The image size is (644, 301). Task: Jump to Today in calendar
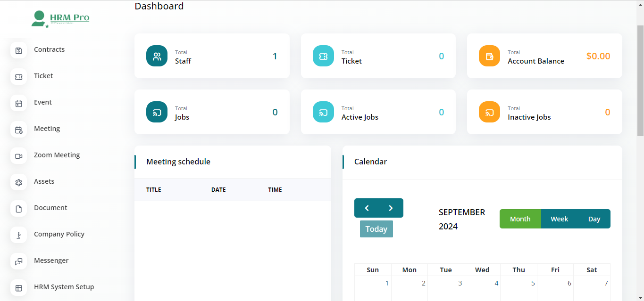[376, 229]
